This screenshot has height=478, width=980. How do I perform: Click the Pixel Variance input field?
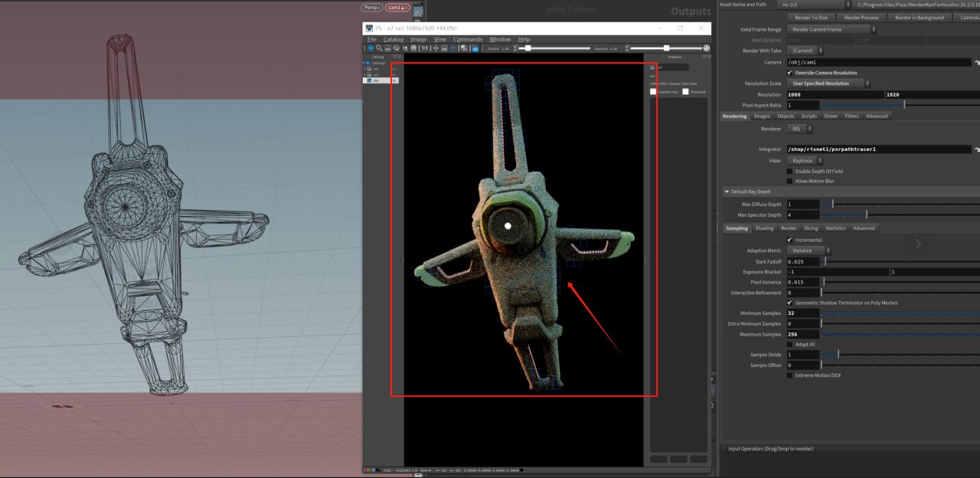(x=803, y=283)
